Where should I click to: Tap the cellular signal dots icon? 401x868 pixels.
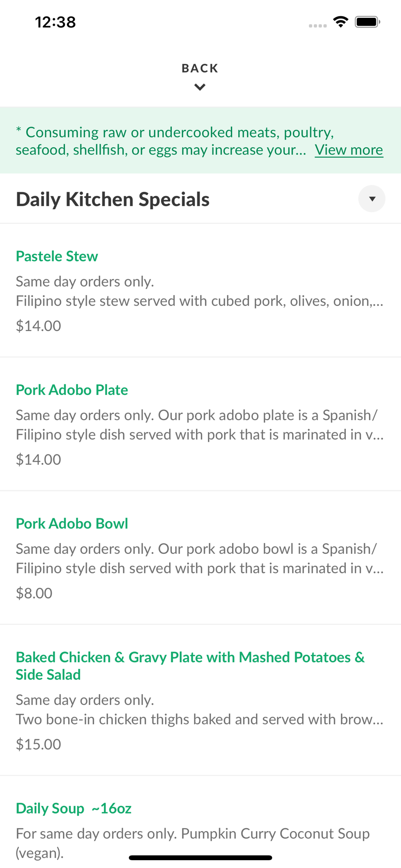point(318,26)
